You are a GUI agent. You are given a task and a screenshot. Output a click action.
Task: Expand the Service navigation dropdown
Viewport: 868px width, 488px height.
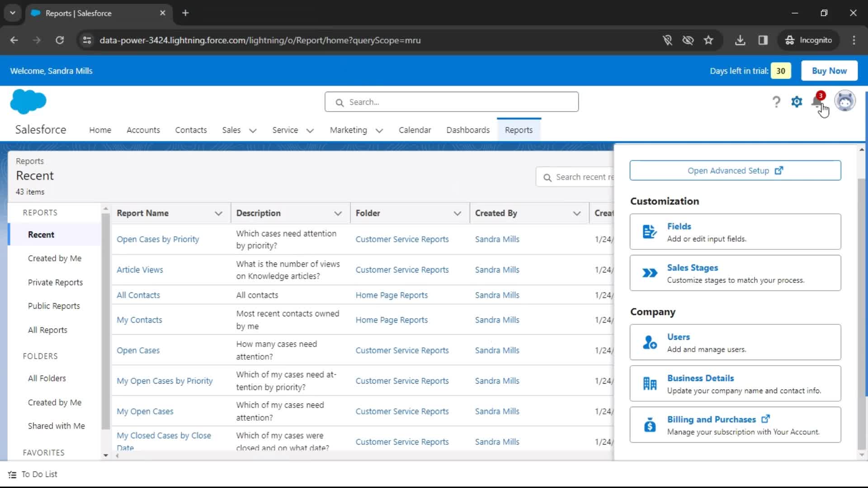(310, 131)
